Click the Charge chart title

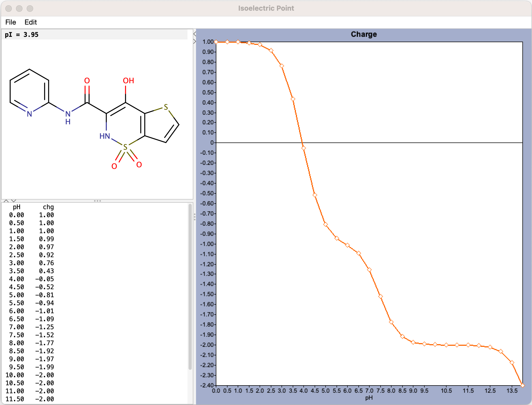coord(363,34)
